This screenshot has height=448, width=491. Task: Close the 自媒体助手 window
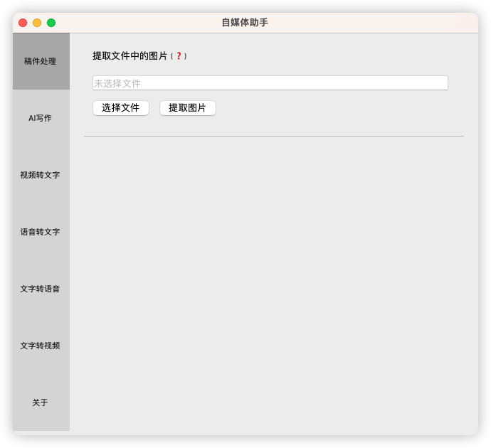pyautogui.click(x=23, y=23)
